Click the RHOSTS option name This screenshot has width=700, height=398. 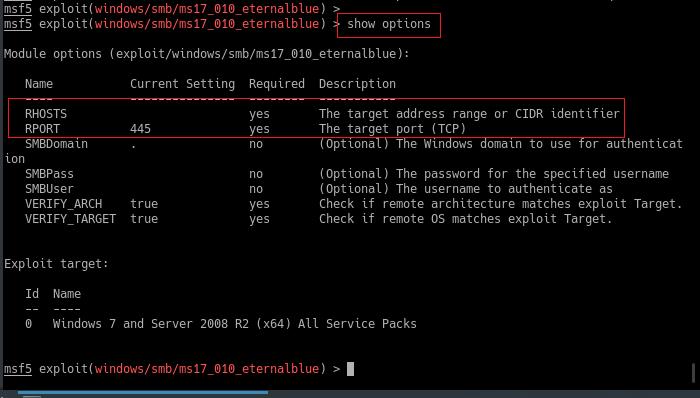pos(46,114)
